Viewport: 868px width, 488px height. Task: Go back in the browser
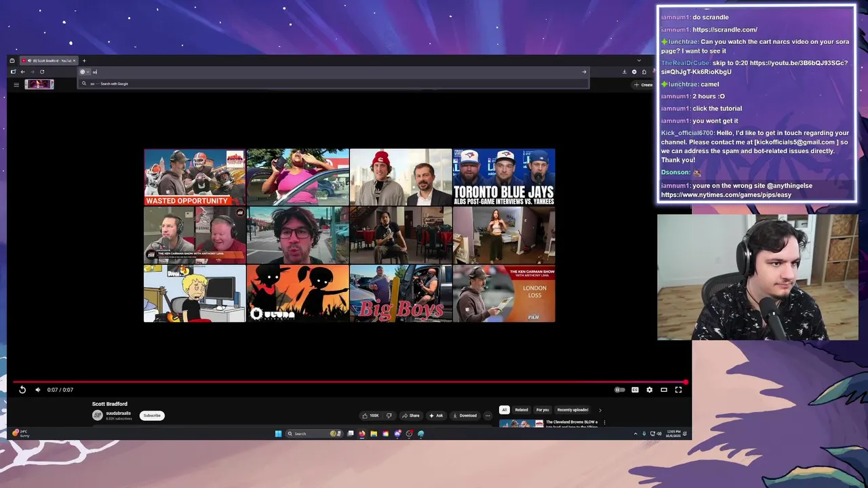(22, 72)
